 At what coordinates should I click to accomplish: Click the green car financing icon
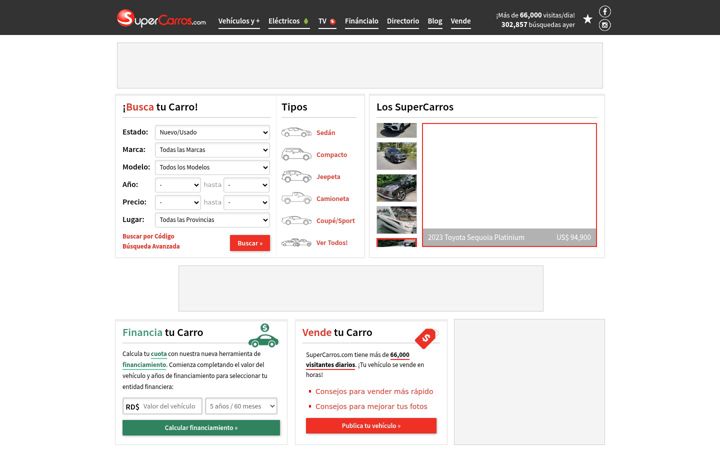264,335
